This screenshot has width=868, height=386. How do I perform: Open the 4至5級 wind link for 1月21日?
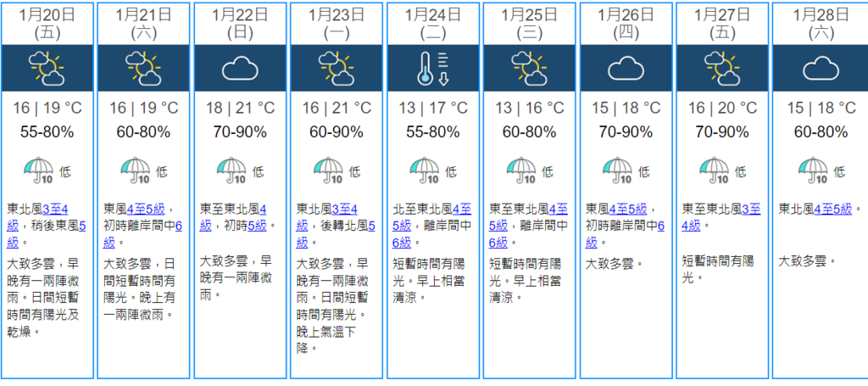pos(146,210)
